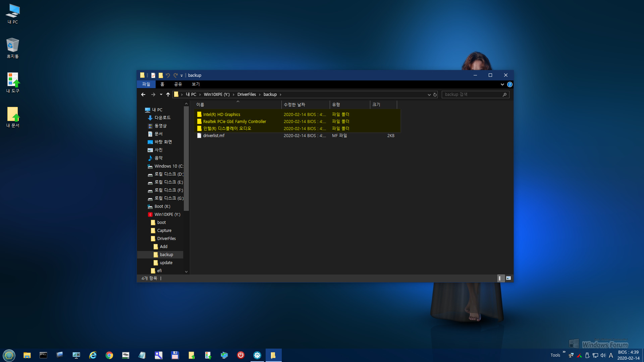The image size is (644, 362).
Task: Open the 공유 ribbon tab
Action: [178, 84]
